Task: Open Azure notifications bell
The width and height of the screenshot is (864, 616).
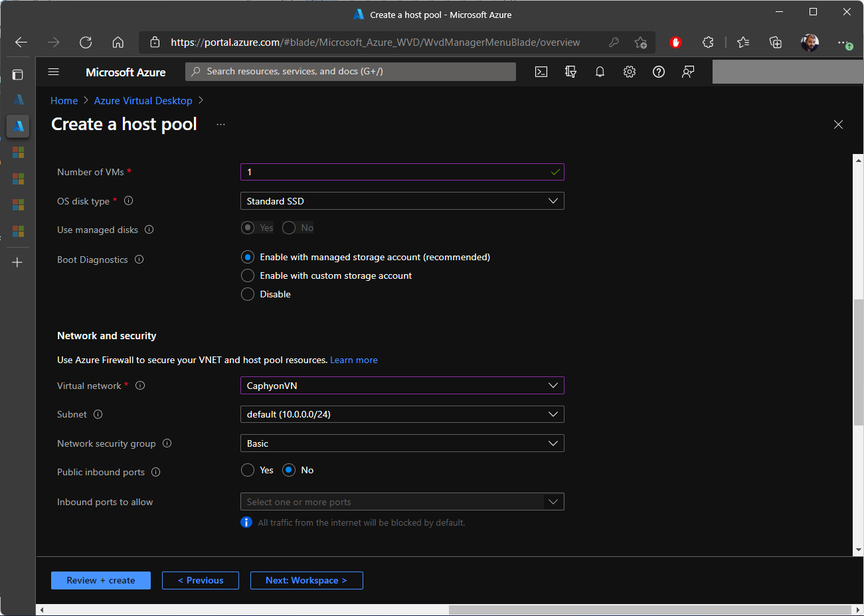Action: click(x=600, y=72)
